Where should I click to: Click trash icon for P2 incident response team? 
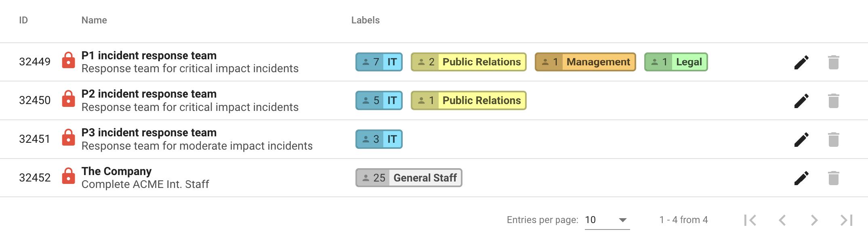pos(833,101)
